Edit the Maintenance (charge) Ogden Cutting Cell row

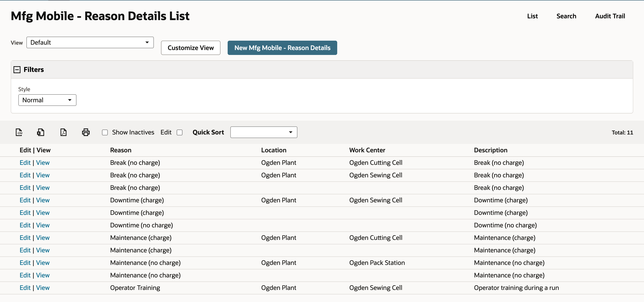(x=25, y=237)
